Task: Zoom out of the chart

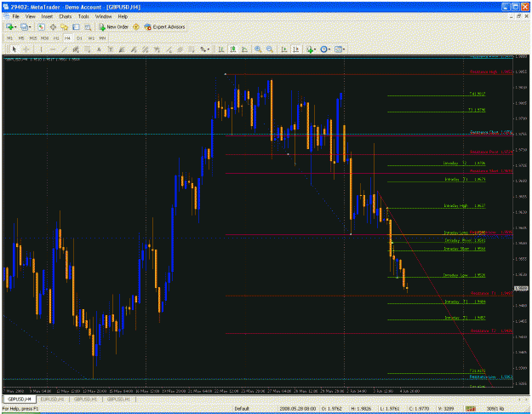Action: tap(270, 49)
